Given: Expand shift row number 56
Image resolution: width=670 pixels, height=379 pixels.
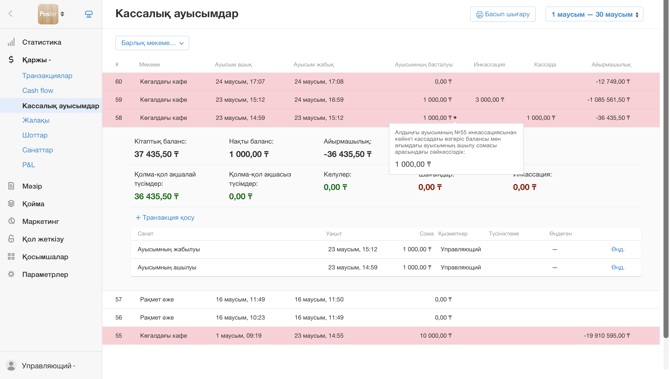Looking at the screenshot, I should point(381,317).
